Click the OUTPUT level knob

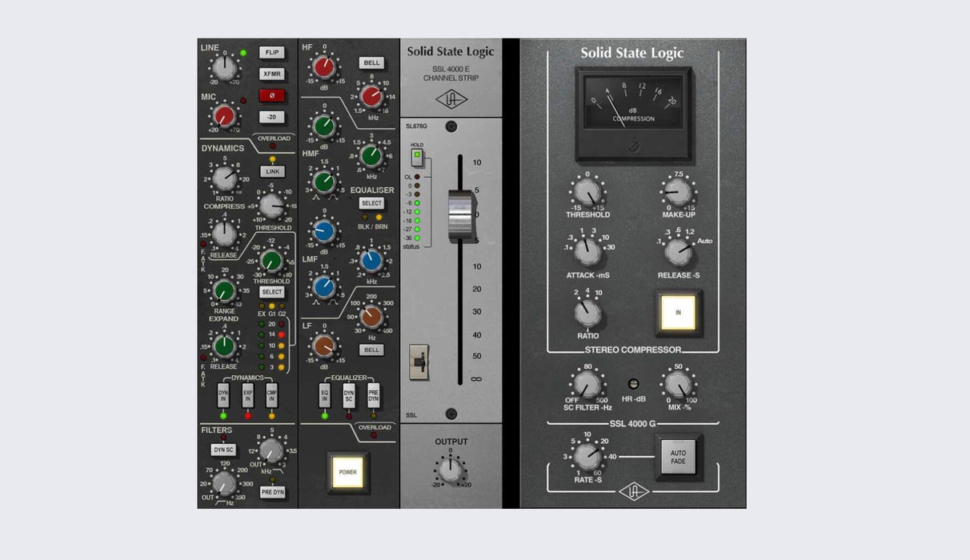coord(451,470)
